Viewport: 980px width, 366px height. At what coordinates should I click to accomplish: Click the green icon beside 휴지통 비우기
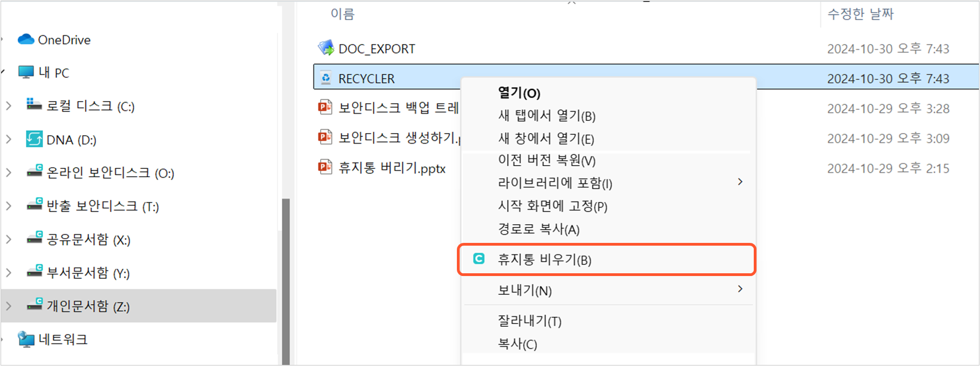tap(479, 258)
